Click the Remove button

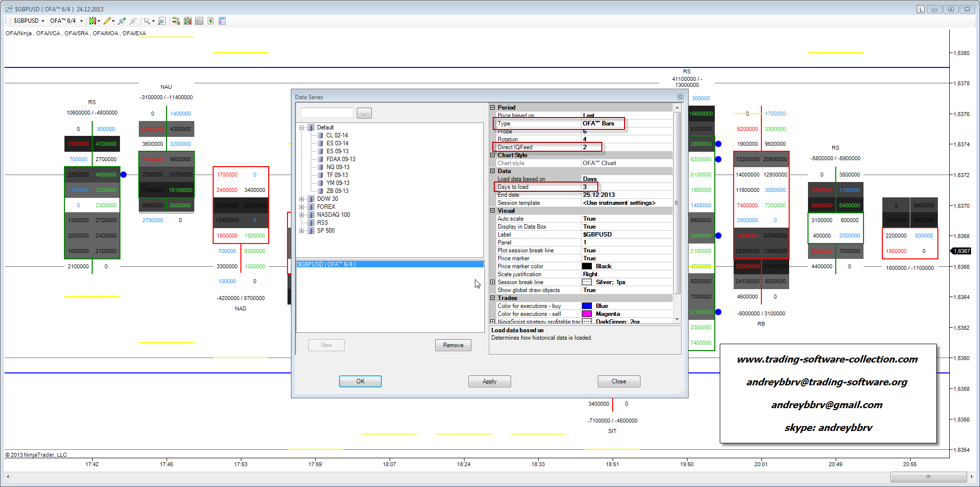pyautogui.click(x=453, y=345)
